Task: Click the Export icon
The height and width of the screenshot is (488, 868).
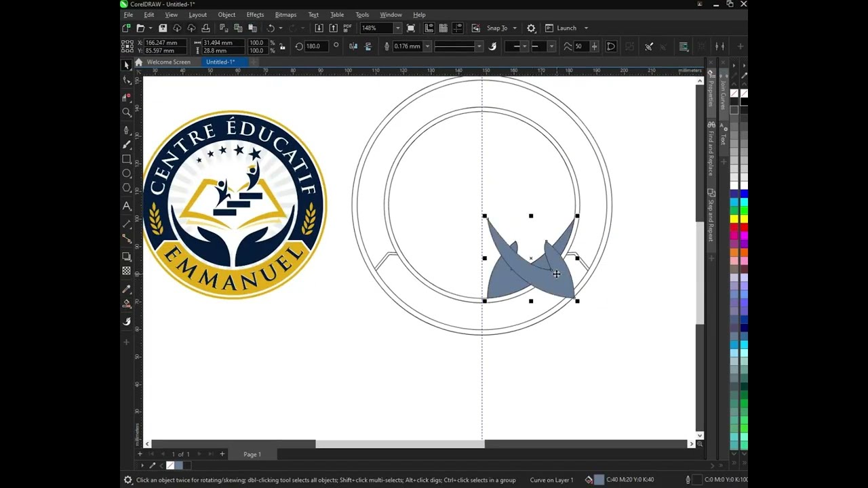Action: (333, 28)
